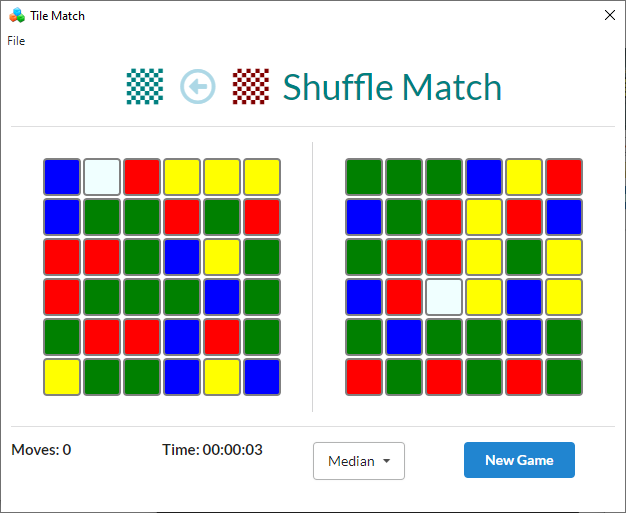Click the teal checkerboard icon in header
626x513 pixels.
[145, 87]
